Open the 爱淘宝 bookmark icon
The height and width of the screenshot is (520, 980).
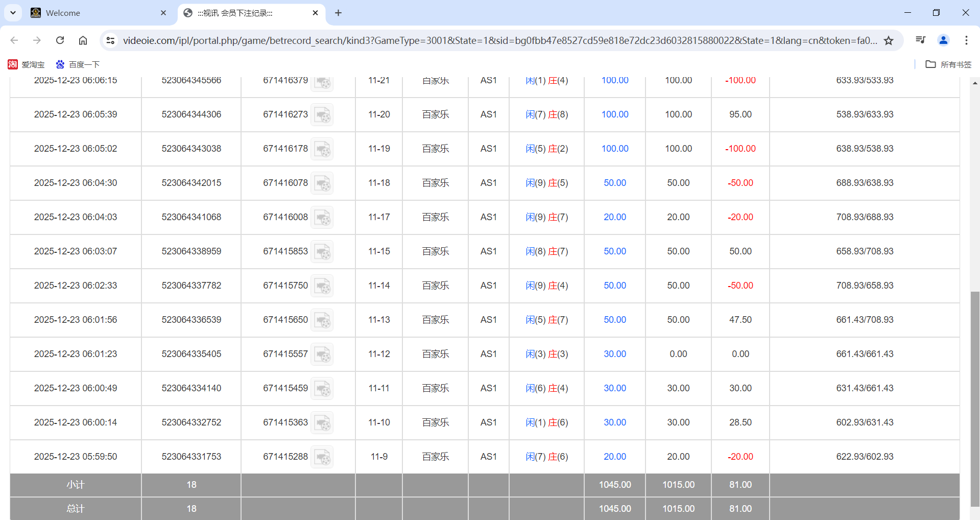click(x=13, y=64)
